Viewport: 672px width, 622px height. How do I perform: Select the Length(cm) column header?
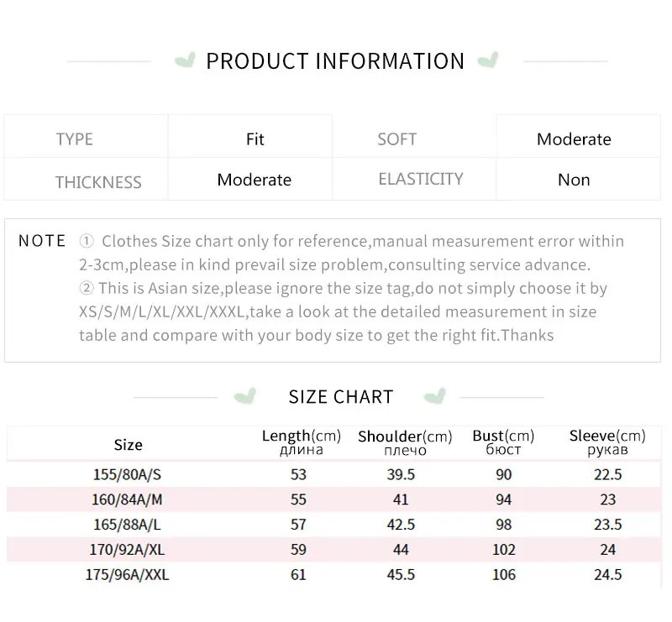[302, 442]
